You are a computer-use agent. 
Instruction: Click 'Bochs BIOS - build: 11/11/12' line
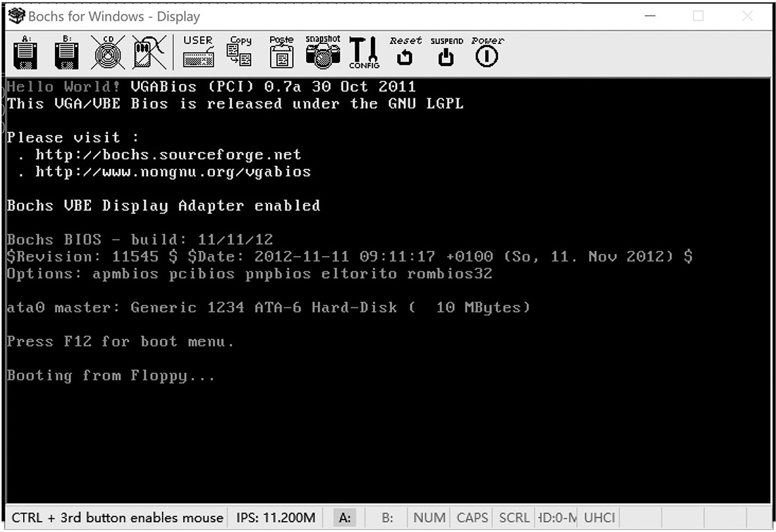click(140, 240)
